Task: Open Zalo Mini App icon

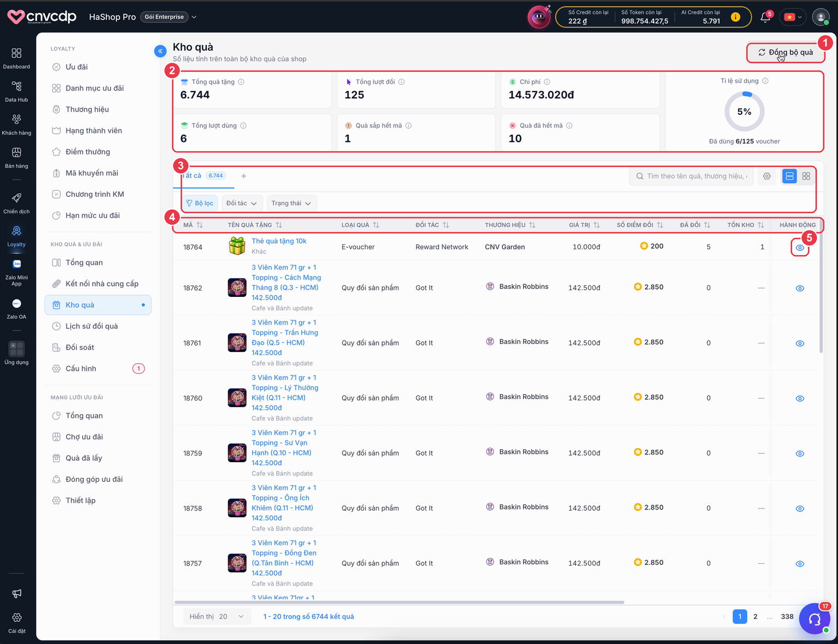Action: click(x=16, y=264)
